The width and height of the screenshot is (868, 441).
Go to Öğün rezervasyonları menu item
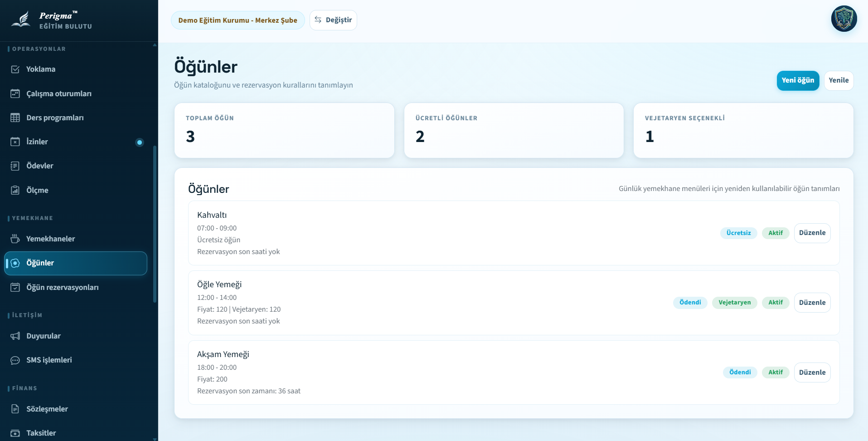pos(62,287)
